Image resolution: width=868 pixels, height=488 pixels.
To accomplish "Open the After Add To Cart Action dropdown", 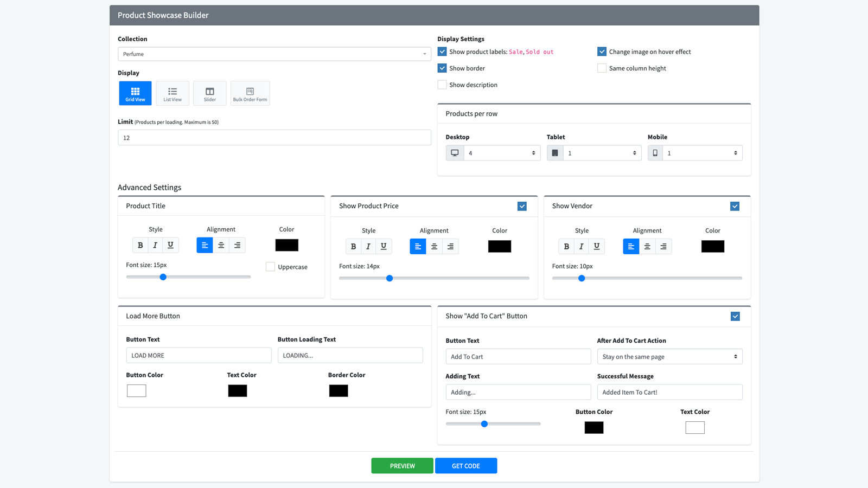I will coord(669,356).
